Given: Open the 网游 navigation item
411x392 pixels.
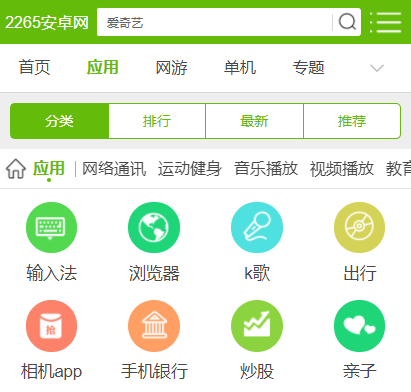Looking at the screenshot, I should pos(171,68).
